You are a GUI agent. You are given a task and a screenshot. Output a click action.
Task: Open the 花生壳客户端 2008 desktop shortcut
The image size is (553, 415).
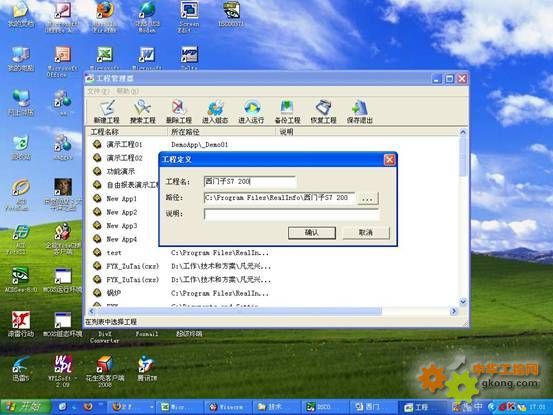(x=105, y=370)
